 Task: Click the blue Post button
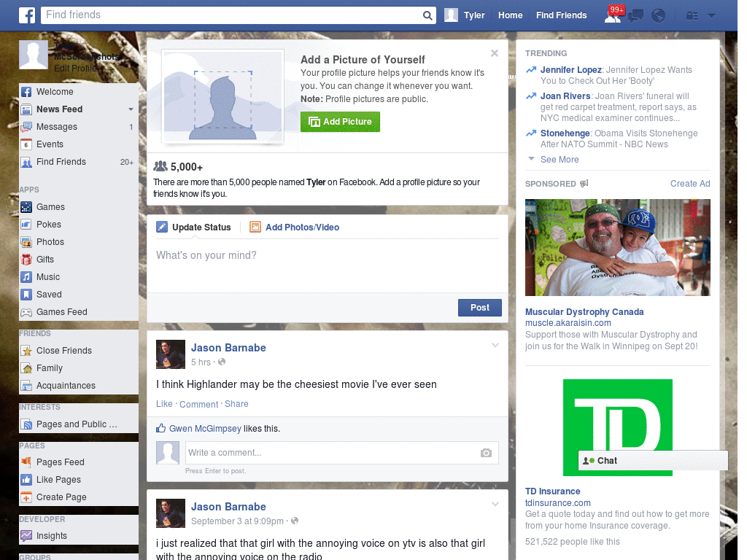pyautogui.click(x=480, y=308)
